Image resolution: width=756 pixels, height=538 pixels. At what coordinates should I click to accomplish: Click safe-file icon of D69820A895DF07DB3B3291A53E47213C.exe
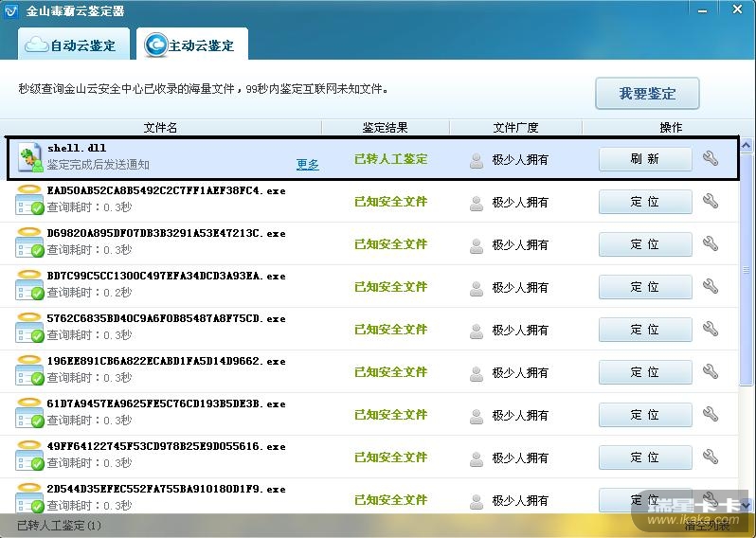pos(29,242)
